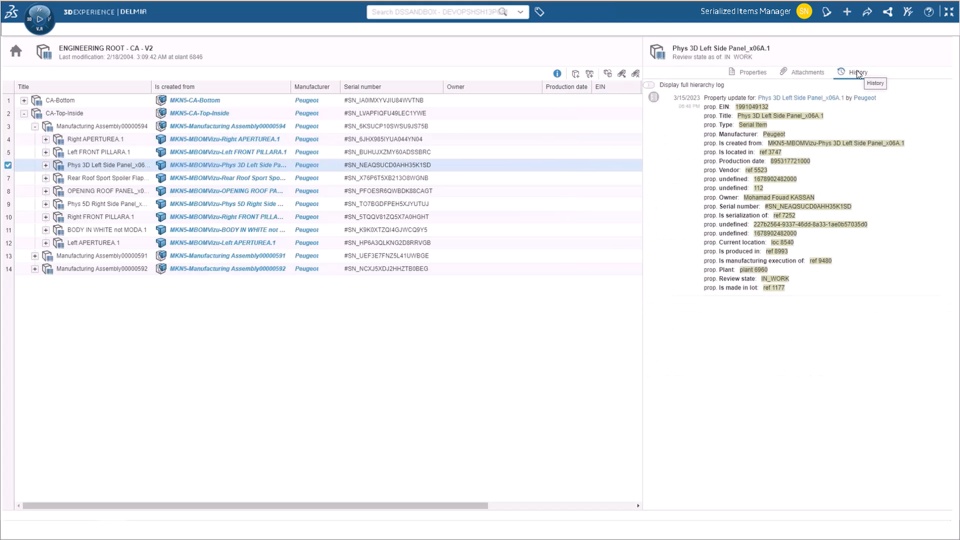Click the history entry marker icon
The height and width of the screenshot is (540, 960).
(x=654, y=97)
